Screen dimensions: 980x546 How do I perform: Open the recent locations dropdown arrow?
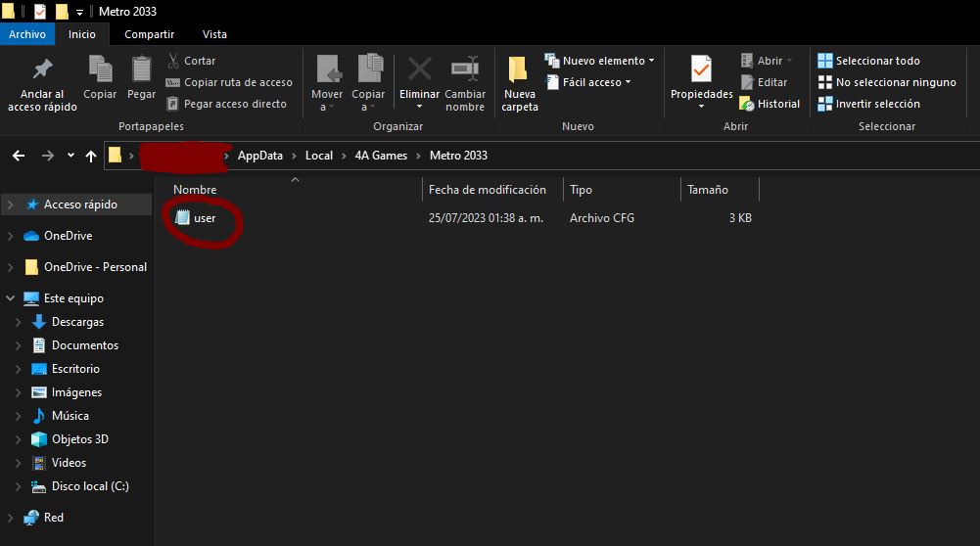pos(70,155)
